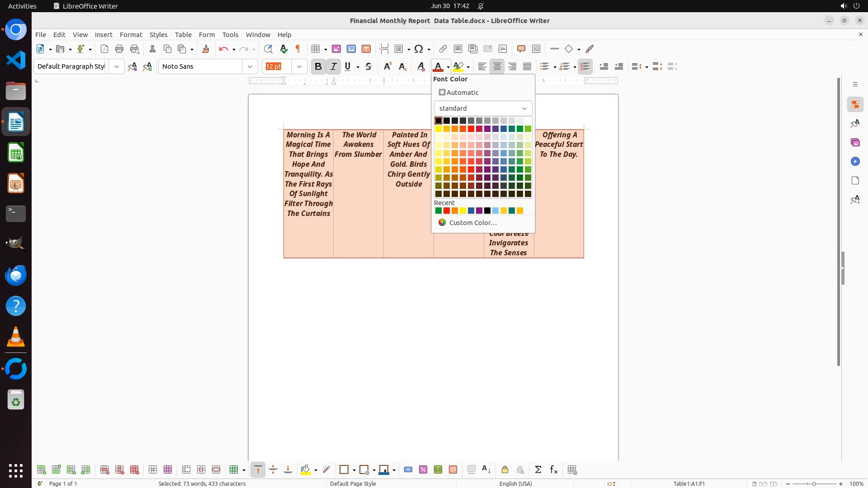Expand the 'standard' palette dropdown
Screen dimensions: 868x488
click(483, 108)
